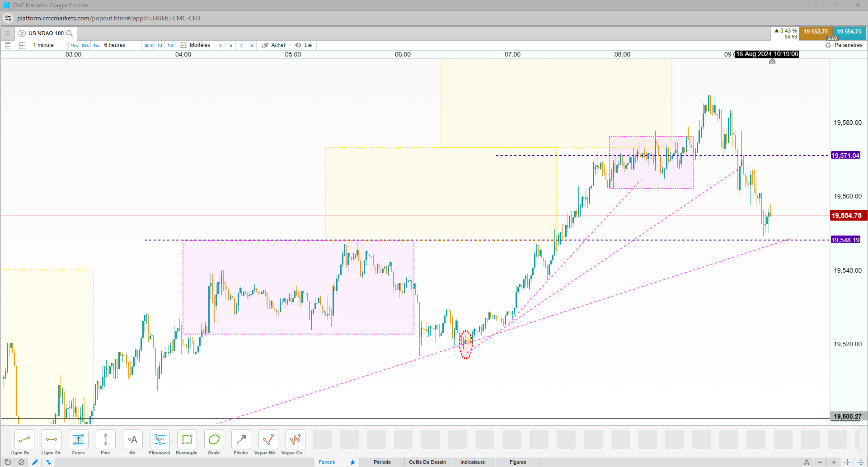
Task: Select the Ligne S/r drawing tool
Action: [52, 439]
